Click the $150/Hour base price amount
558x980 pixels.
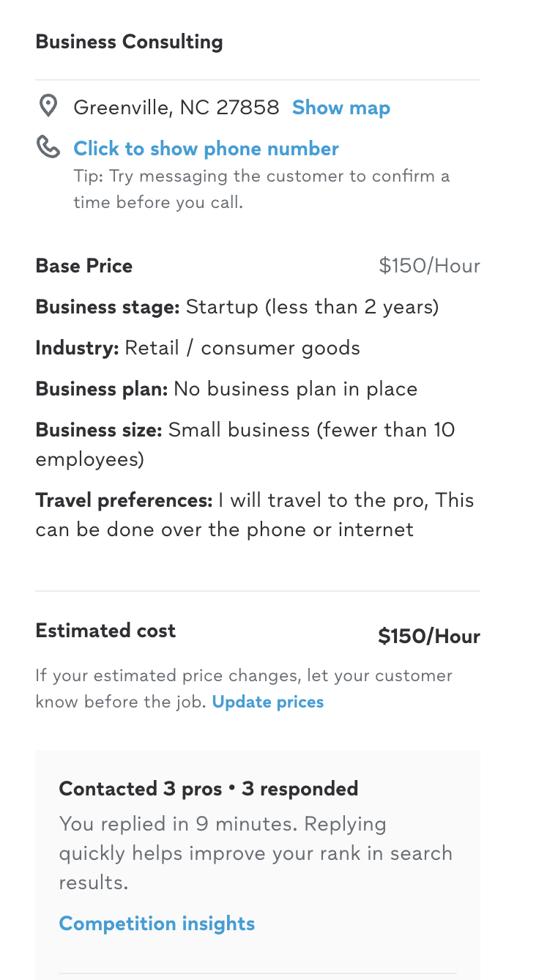[x=429, y=266]
